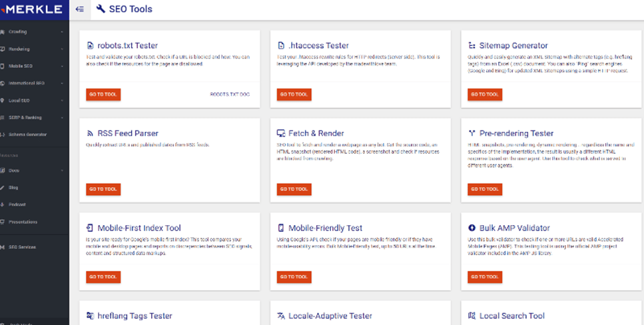Click the Mobile-Friendly Test phone icon

(x=281, y=228)
